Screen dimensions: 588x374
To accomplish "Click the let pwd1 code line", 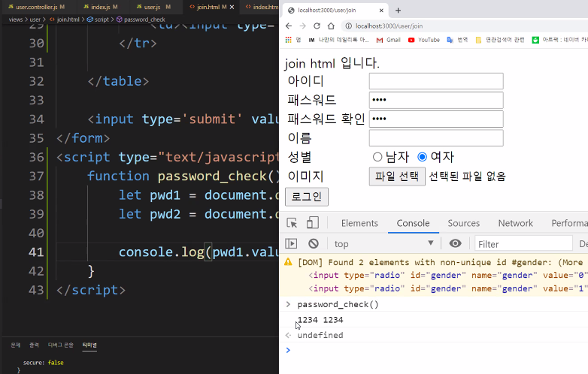I will pyautogui.click(x=199, y=195).
